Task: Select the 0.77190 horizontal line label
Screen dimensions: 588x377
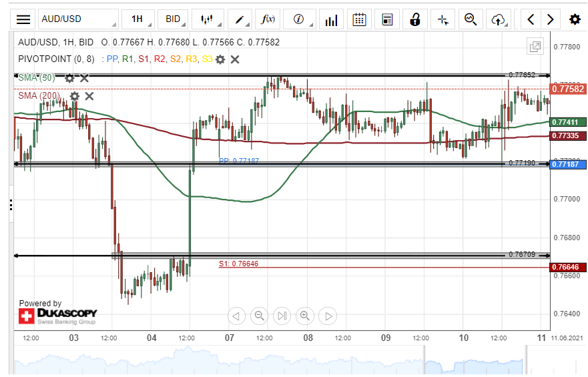Action: (522, 163)
